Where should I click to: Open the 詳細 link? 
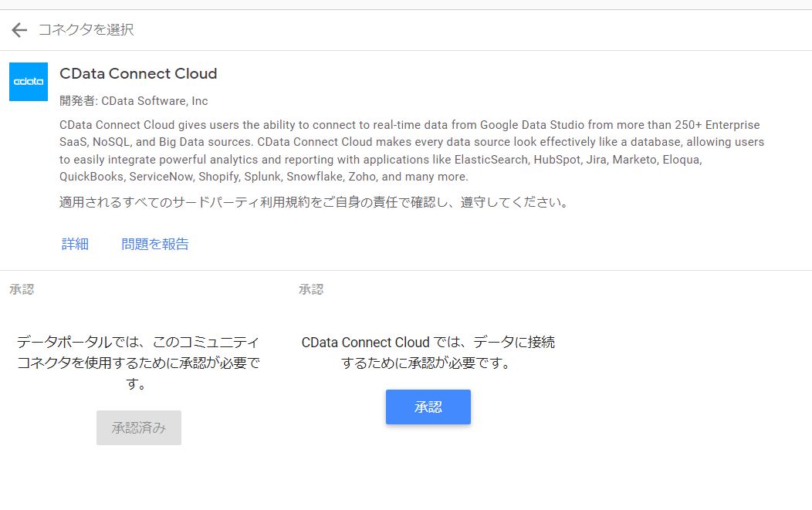click(75, 244)
